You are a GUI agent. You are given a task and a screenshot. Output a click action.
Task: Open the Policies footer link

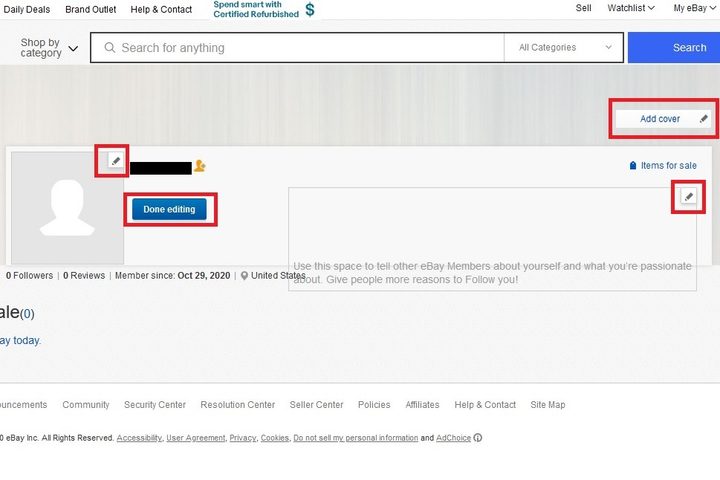click(374, 405)
